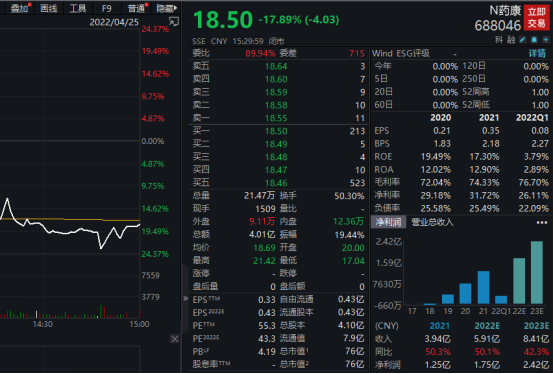Image resolution: width=553 pixels, height=374 pixels.
Task: Switch to the 营业总收入 tab
Action: (432, 222)
